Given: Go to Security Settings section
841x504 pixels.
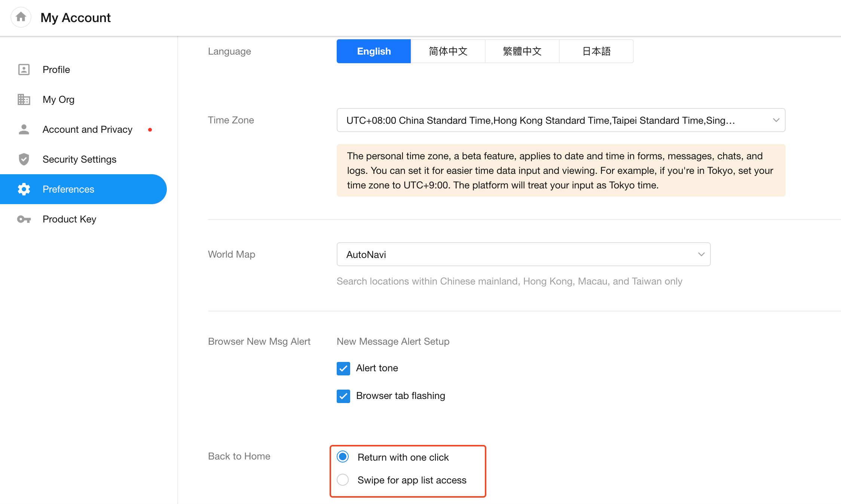Looking at the screenshot, I should [79, 159].
